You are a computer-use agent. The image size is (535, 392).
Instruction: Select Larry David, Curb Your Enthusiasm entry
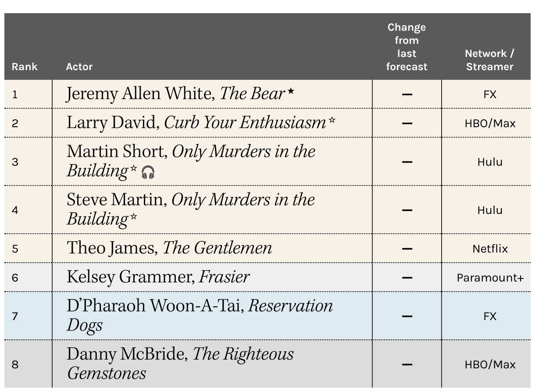(201, 122)
